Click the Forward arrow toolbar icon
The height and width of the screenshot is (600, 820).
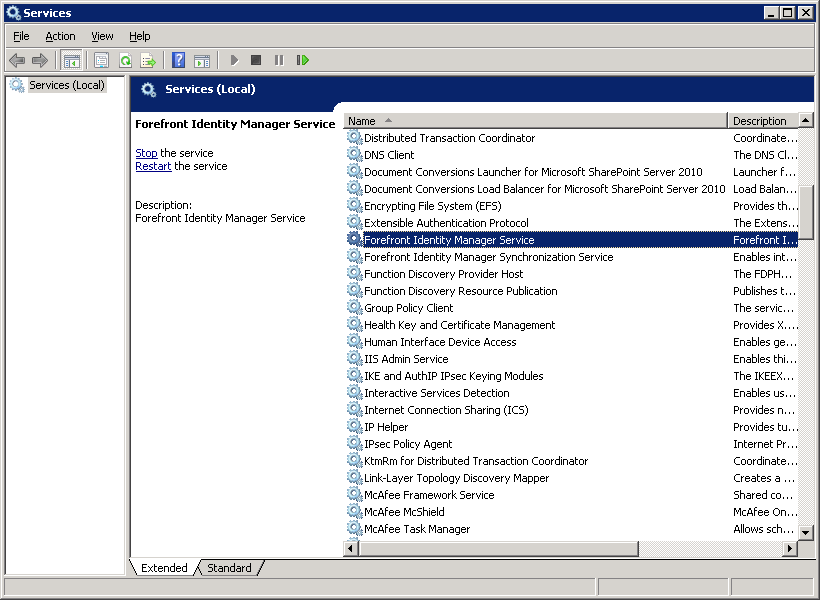coord(40,61)
